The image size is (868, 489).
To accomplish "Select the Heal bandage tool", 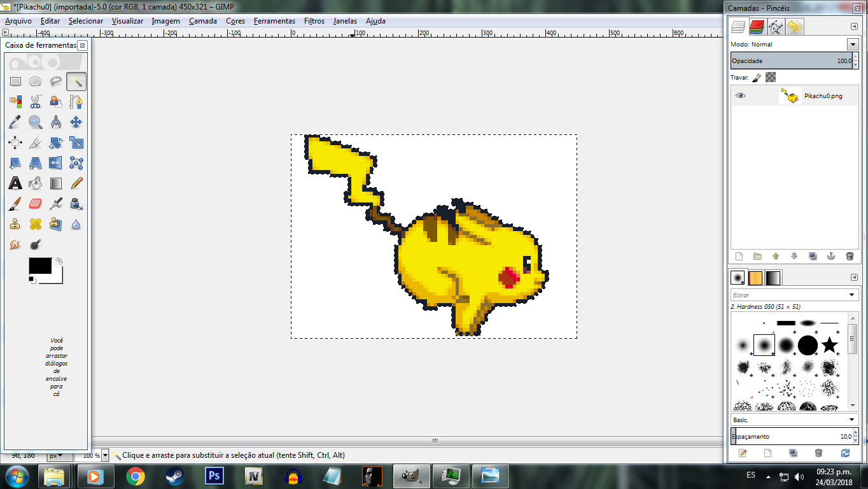I will coord(36,224).
